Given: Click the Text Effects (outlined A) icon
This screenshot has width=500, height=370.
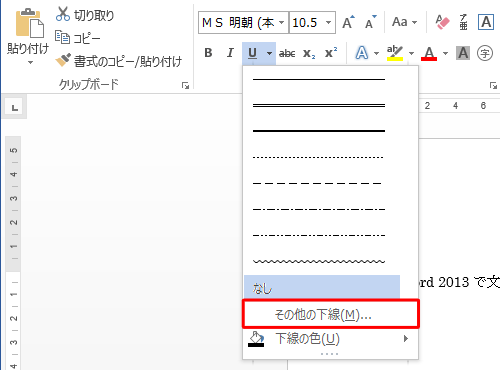Looking at the screenshot, I should [362, 53].
